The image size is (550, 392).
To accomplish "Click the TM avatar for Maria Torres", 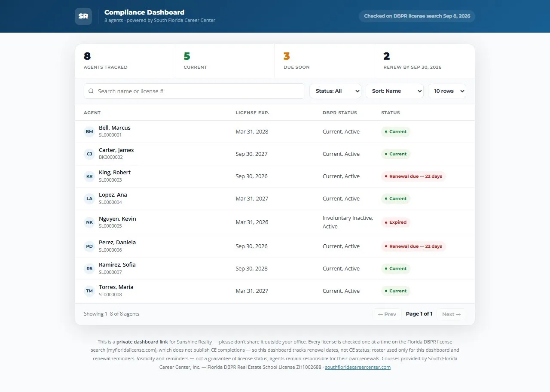I will 89,291.
